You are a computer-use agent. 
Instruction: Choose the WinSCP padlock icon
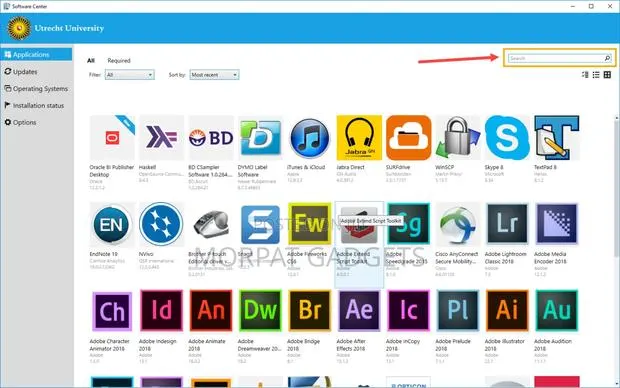458,138
